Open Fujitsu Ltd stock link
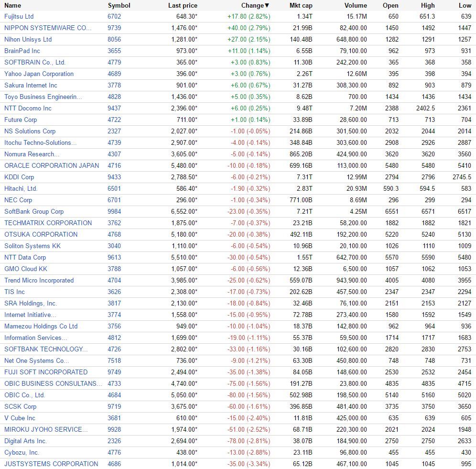The height and width of the screenshot is (469, 476). pyautogui.click(x=19, y=16)
